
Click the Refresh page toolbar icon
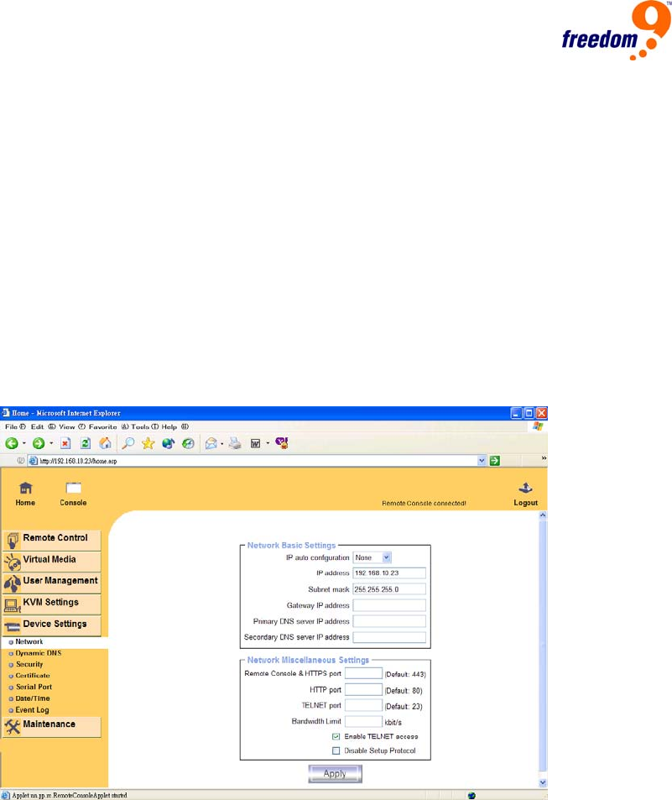(x=85, y=442)
